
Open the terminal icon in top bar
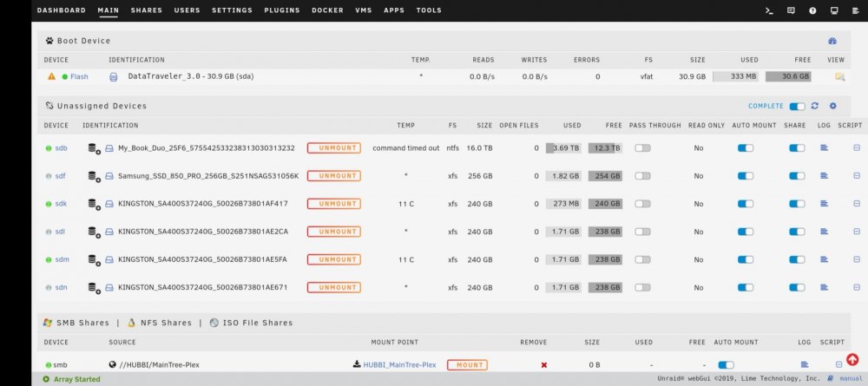(x=769, y=10)
